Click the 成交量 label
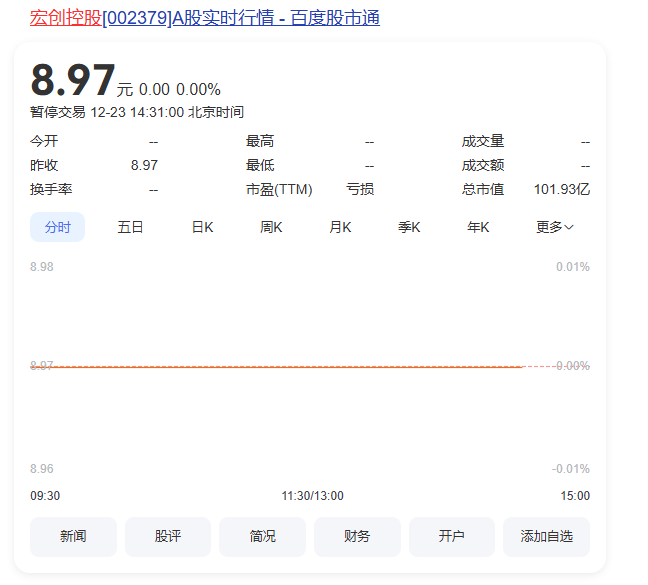648x585 pixels. pos(483,142)
